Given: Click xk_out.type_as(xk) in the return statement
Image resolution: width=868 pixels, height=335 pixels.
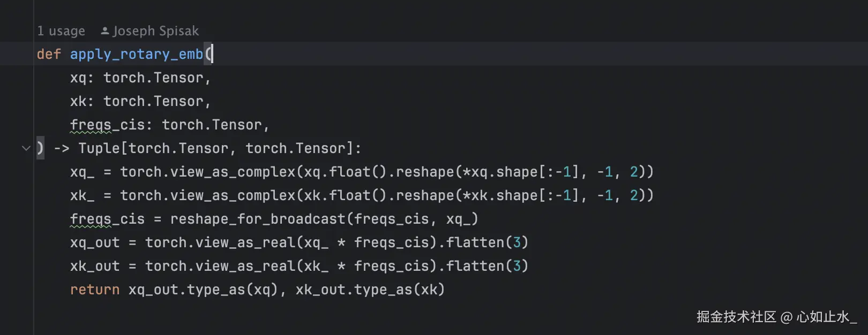Looking at the screenshot, I should point(370,290).
